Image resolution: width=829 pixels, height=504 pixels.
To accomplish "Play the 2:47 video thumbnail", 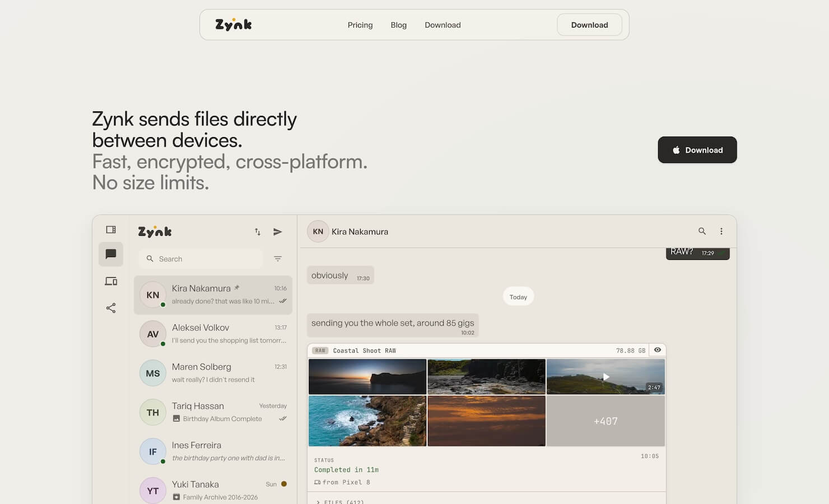I will pos(606,376).
